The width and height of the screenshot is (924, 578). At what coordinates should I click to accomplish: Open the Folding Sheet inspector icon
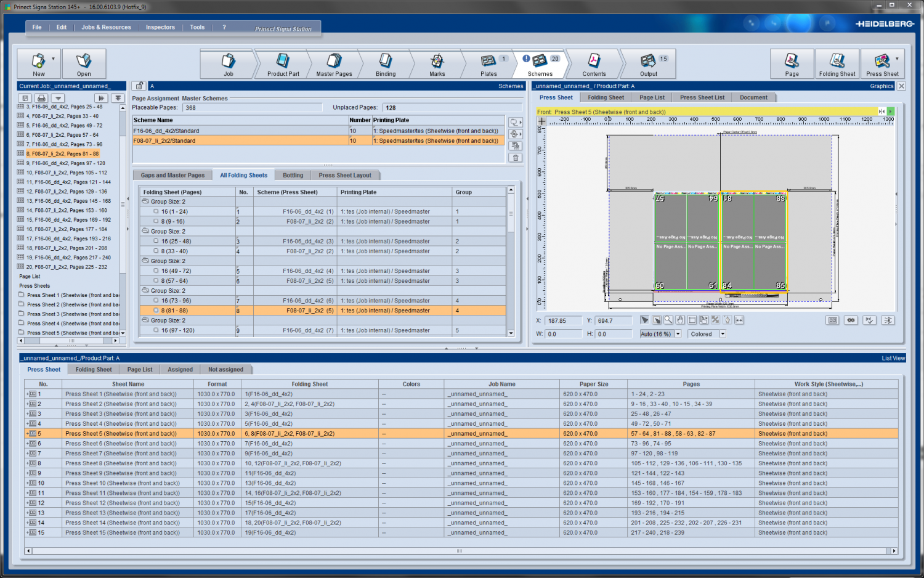coord(837,60)
